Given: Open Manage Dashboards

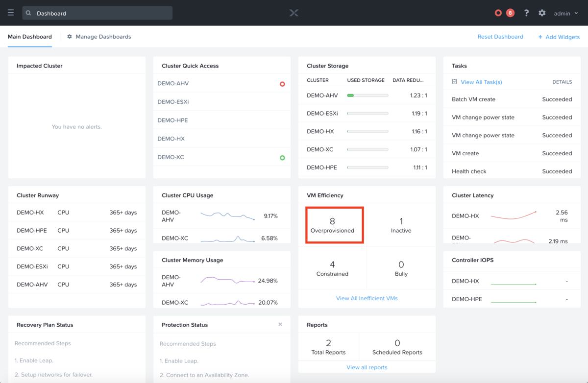Looking at the screenshot, I should pyautogui.click(x=104, y=36).
